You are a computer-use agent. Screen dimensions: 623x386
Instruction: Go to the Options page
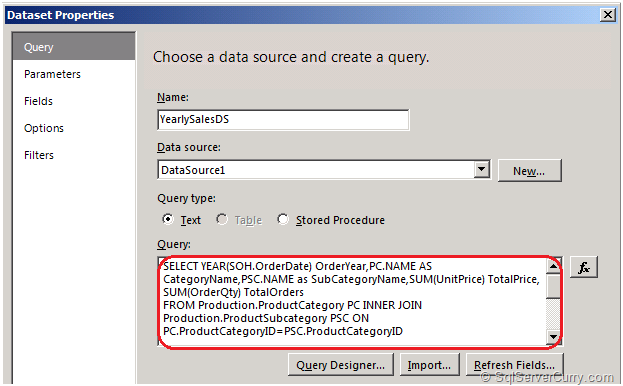[x=44, y=128]
